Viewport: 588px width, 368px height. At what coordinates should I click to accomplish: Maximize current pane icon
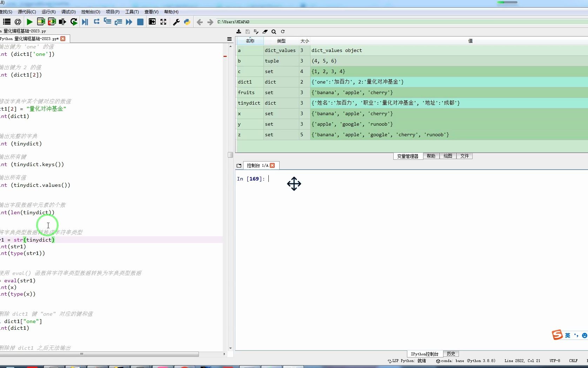point(152,22)
